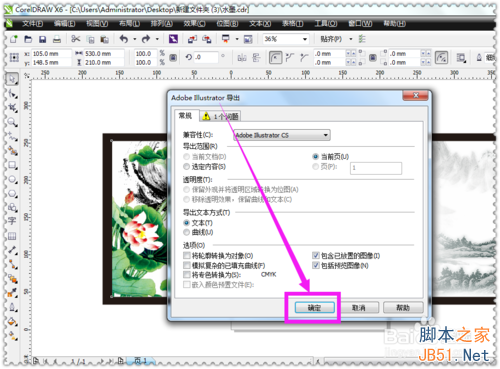Open the 工具(O) menu
This screenshot has width=500, height=369.
point(326,24)
